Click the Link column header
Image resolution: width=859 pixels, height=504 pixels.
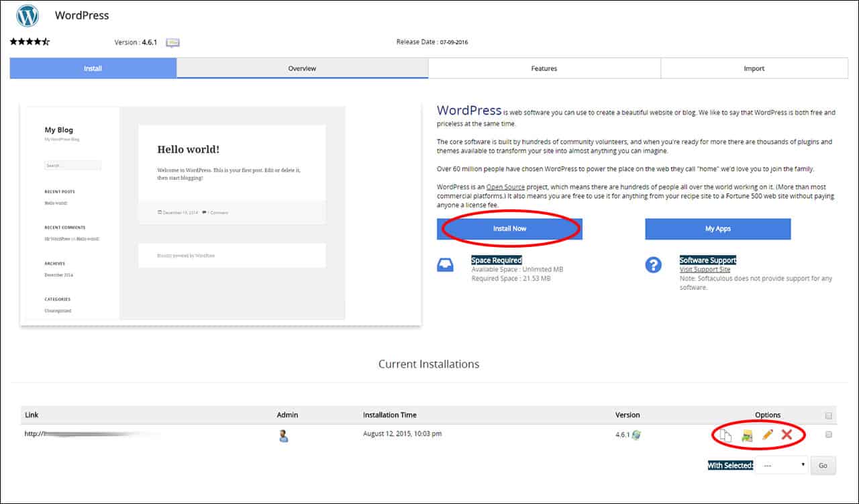pyautogui.click(x=32, y=415)
